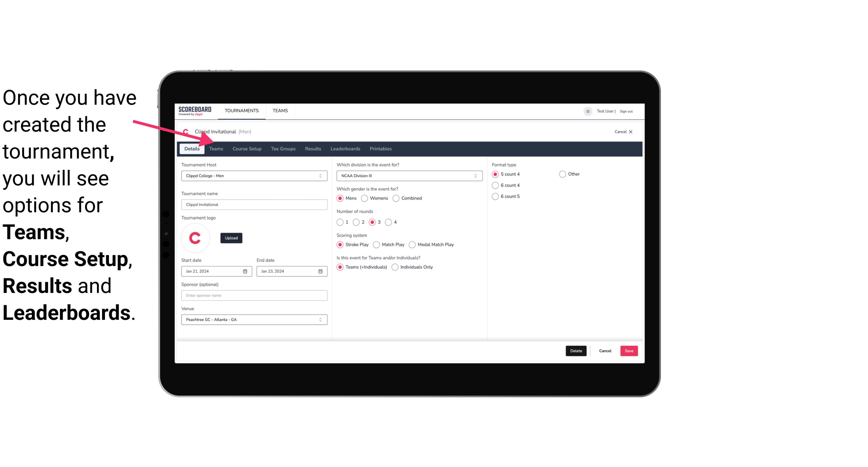This screenshot has width=868, height=467.
Task: Click the venue Peachtree GC dropdown
Action: tap(254, 319)
